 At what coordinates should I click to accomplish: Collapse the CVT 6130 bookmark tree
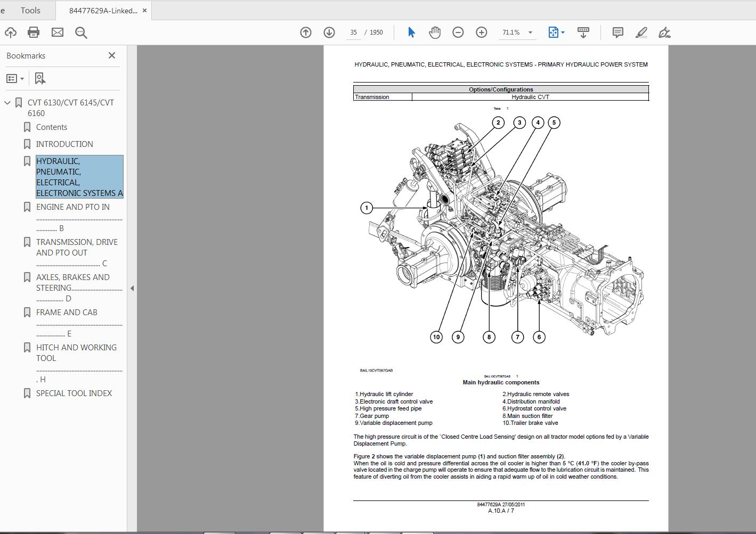7,103
